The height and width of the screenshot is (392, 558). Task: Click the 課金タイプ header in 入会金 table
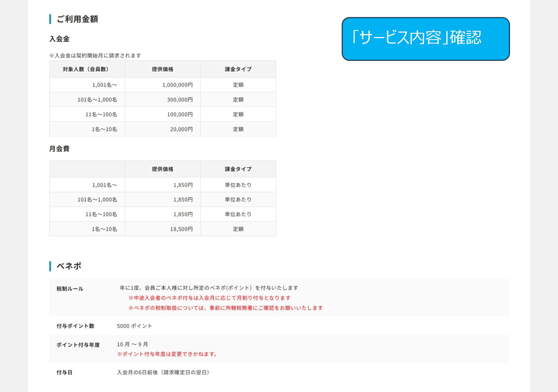[x=238, y=69]
